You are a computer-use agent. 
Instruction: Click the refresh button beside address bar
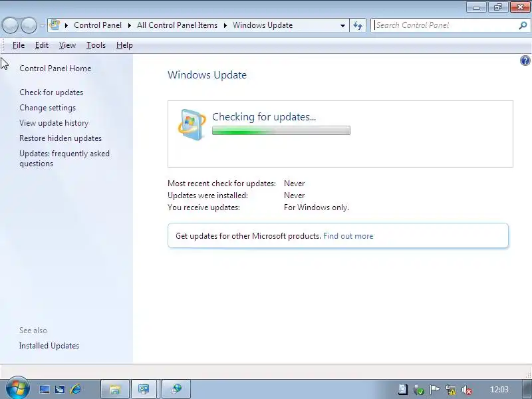[x=358, y=25]
